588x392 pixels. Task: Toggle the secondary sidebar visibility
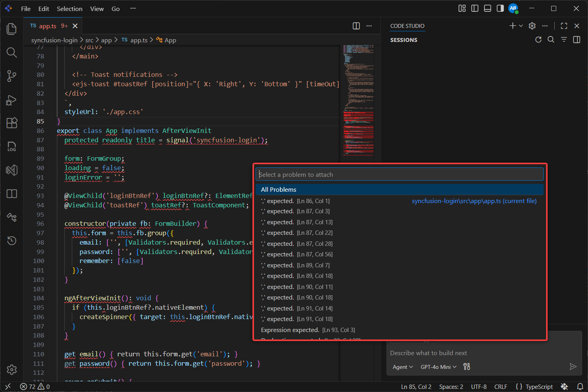[x=500, y=8]
